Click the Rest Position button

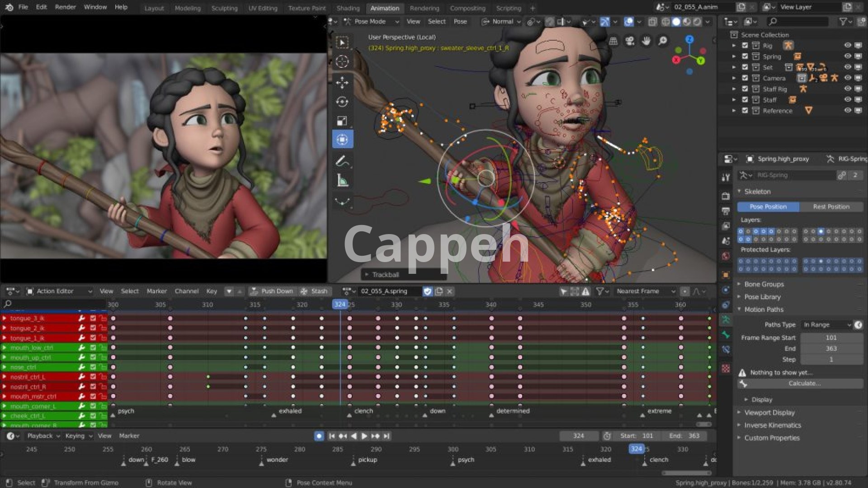tap(831, 207)
